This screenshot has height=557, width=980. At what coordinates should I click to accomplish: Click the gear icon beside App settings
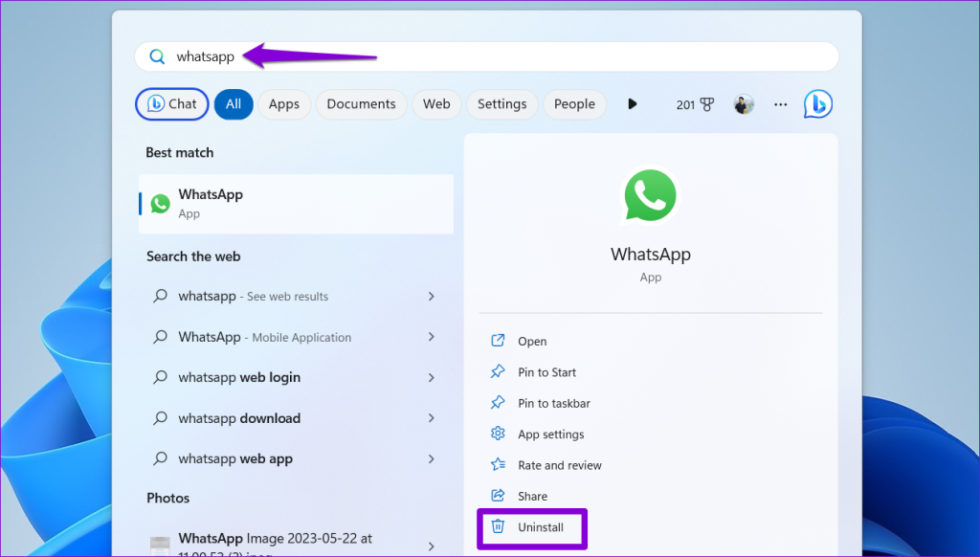pos(498,434)
